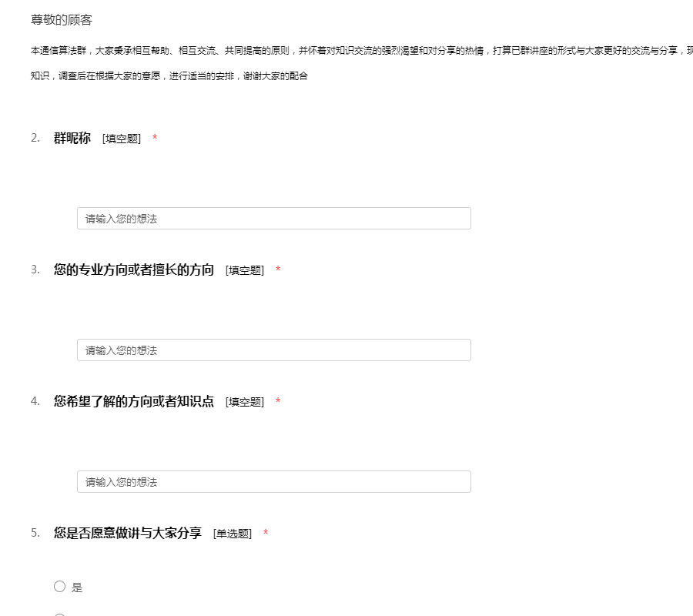This screenshot has width=693, height=616.
Task: Click the 群昵称 question title
Action: point(72,138)
